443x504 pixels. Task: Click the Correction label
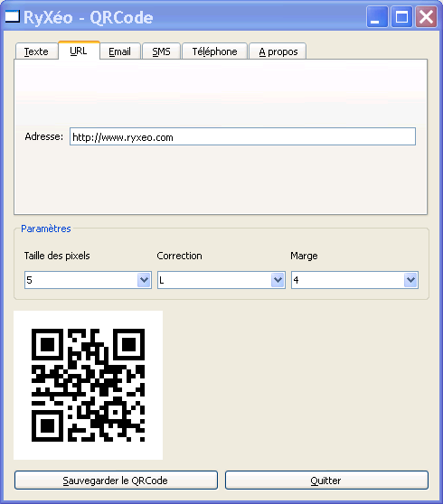coord(180,256)
